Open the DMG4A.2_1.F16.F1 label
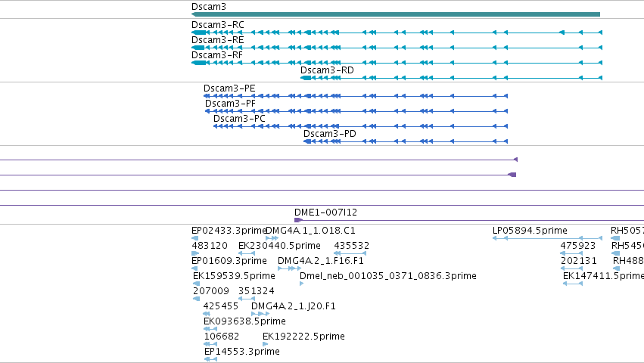Image resolution: width=644 pixels, height=363 pixels. click(x=321, y=261)
